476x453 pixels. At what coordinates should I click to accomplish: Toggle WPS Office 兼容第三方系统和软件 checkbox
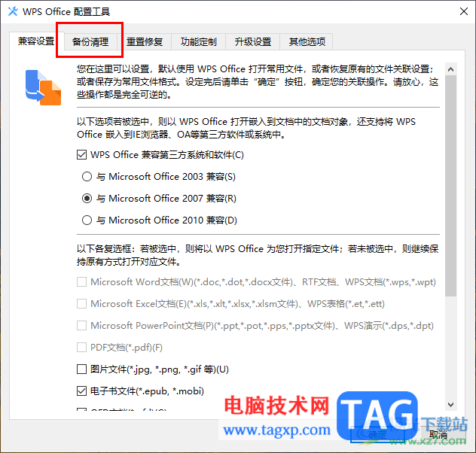81,155
